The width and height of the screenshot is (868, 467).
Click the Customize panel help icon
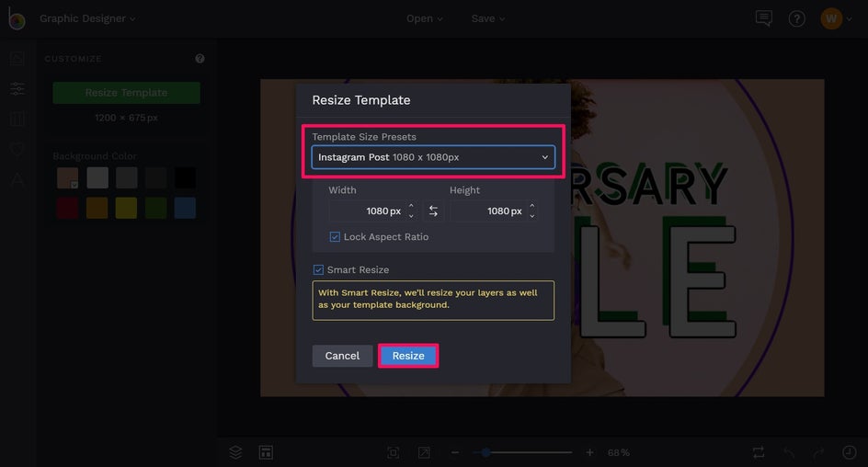(x=200, y=59)
